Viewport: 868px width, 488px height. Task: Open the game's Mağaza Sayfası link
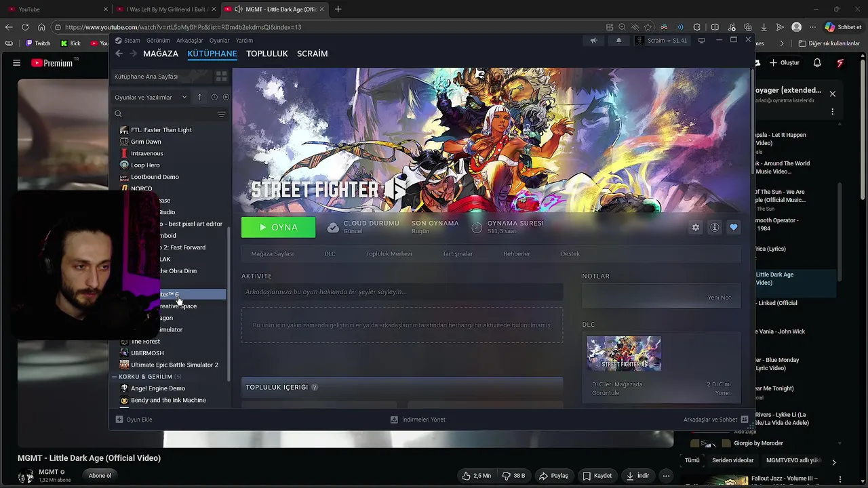click(273, 253)
